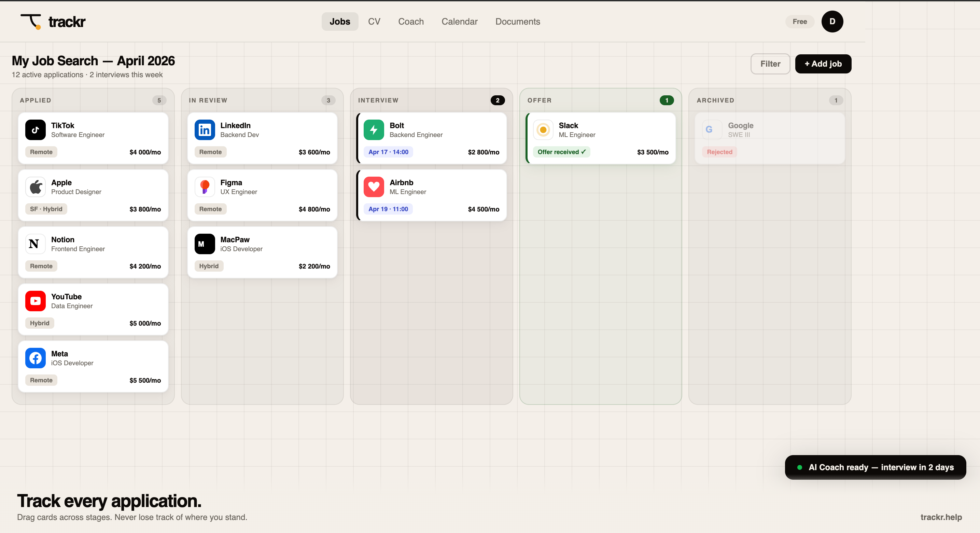Click the trackr logo in header
The width and height of the screenshot is (980, 533).
pos(53,22)
